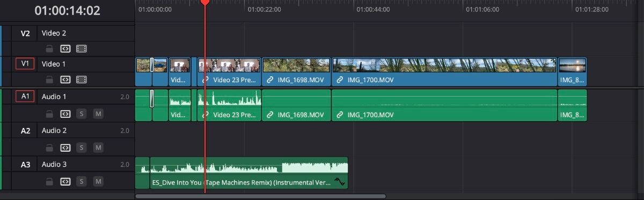Screen dimensions: 644x200
Task: Solo the Audio 1 track
Action: coord(82,114)
